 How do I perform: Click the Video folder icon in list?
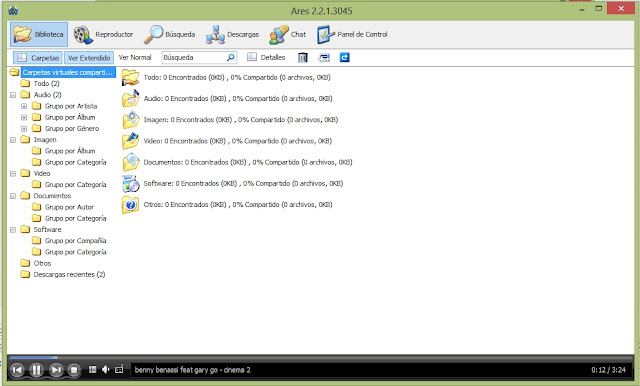(x=130, y=141)
